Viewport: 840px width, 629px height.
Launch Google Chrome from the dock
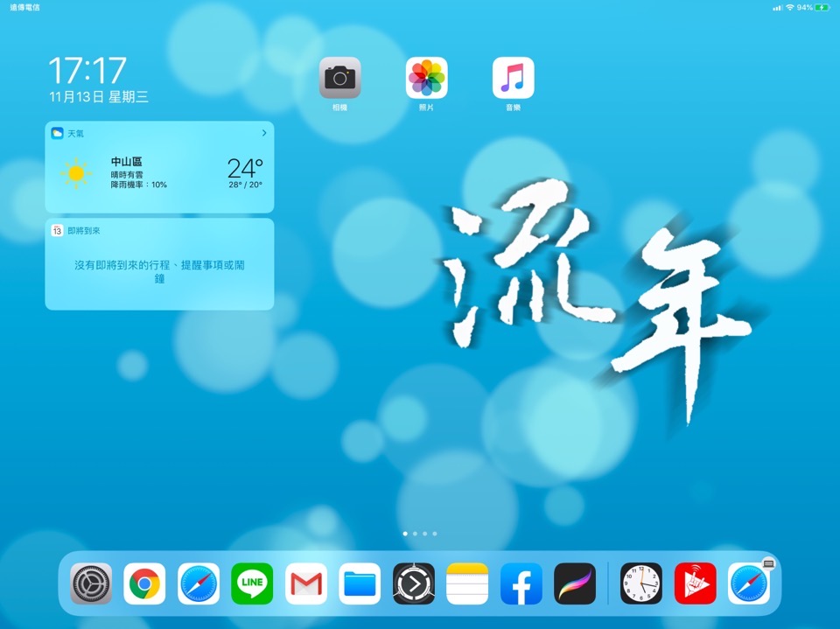coord(144,584)
